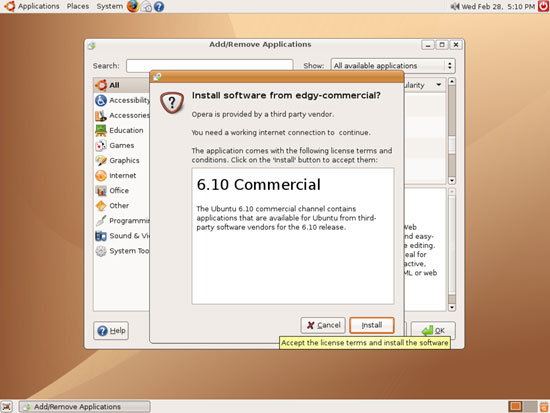Cancel the edgy-commercial install dialog
The height and width of the screenshot is (413, 550).
pyautogui.click(x=323, y=325)
